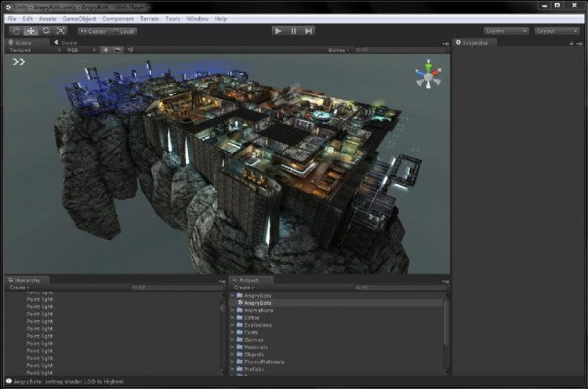The image size is (588, 389).
Task: Open the Hierarchy panel options menu icon
Action: pyautogui.click(x=222, y=282)
